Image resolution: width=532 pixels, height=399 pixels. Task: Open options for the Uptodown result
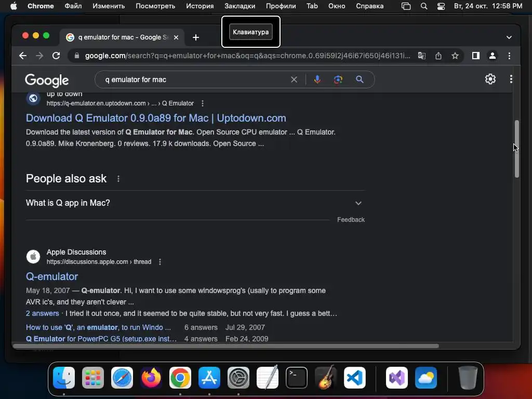pos(203,103)
